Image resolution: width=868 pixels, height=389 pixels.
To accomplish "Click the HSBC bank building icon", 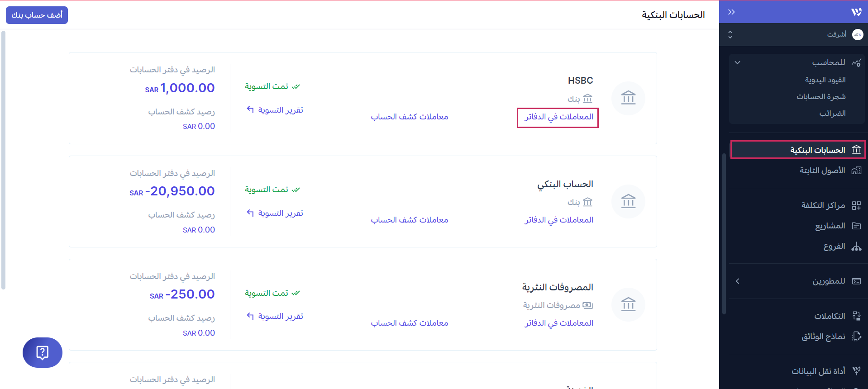I will (628, 98).
